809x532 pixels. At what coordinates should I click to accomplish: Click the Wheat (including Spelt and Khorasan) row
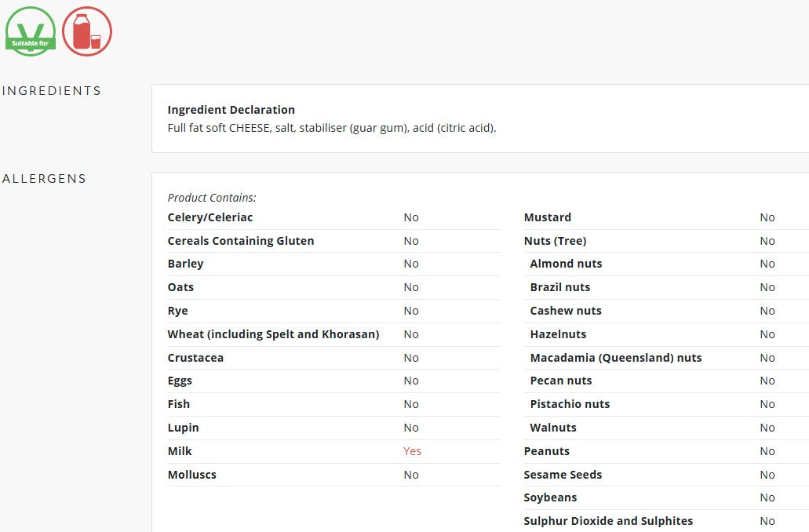tap(333, 334)
